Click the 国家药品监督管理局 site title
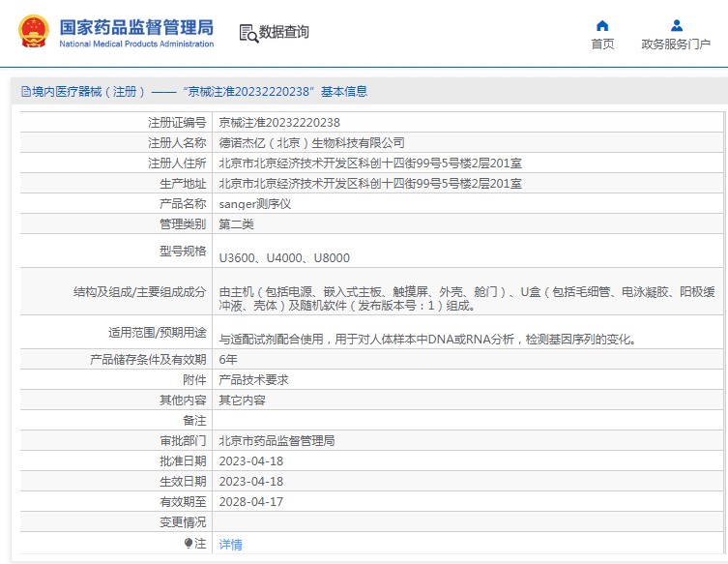The image size is (728, 564). coord(136,26)
